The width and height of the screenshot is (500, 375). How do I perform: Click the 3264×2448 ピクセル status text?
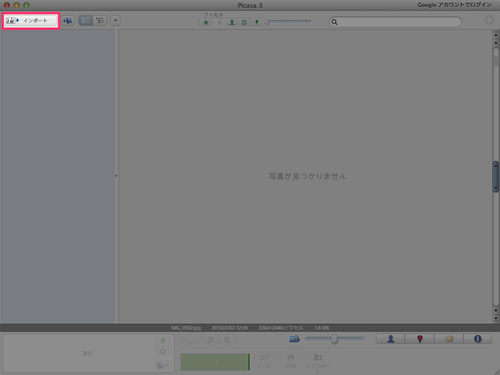tap(281, 328)
